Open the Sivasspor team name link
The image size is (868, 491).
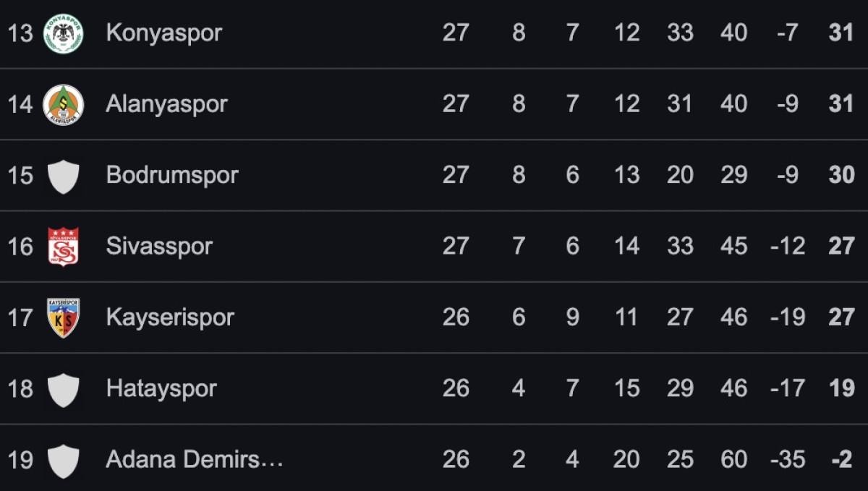159,247
